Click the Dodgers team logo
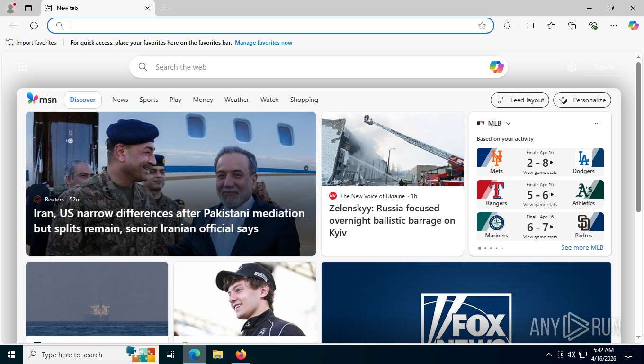The image size is (644, 364). click(x=583, y=158)
